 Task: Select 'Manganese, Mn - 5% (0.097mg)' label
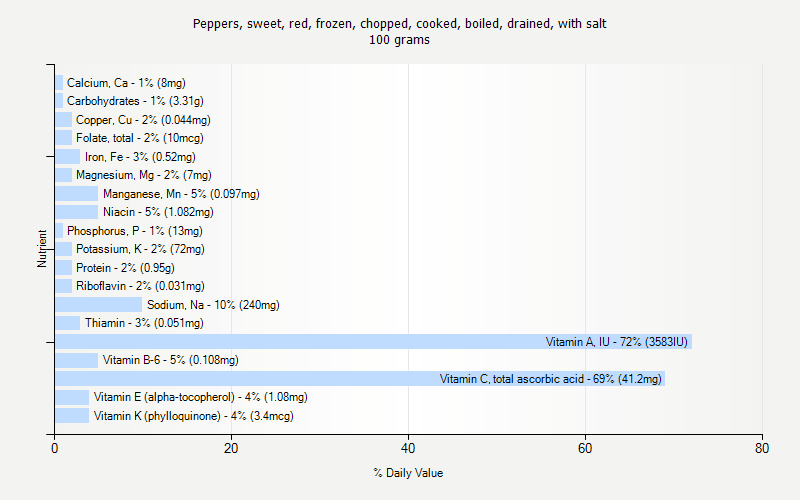pos(181,194)
